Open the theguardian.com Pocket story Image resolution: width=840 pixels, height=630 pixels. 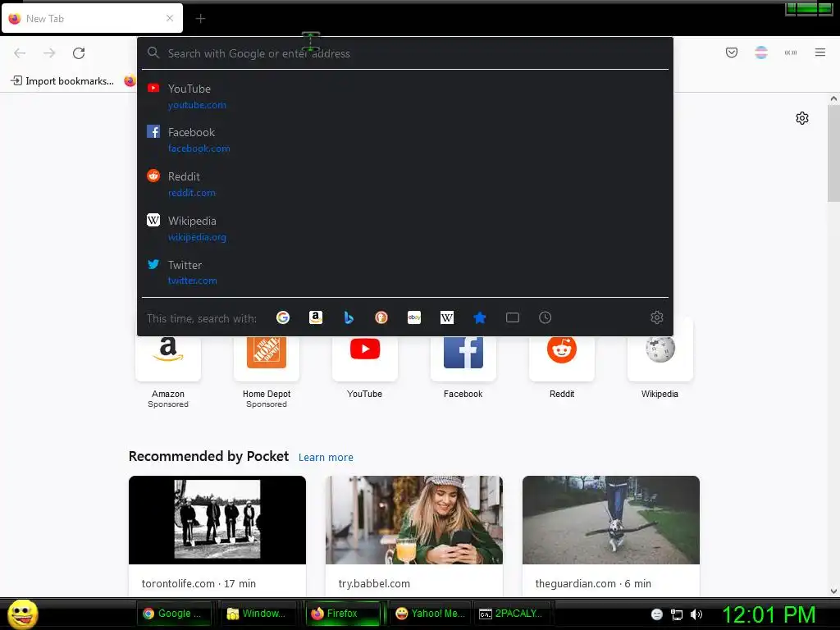coord(610,536)
